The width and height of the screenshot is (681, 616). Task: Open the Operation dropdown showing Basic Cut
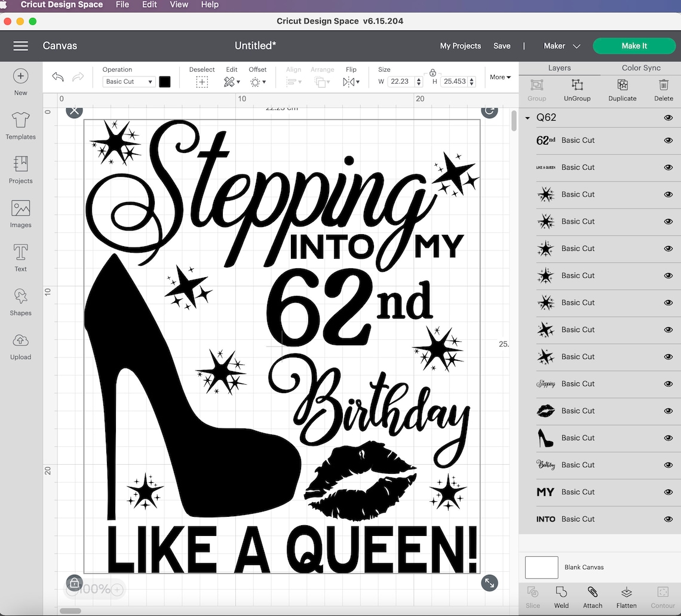128,81
